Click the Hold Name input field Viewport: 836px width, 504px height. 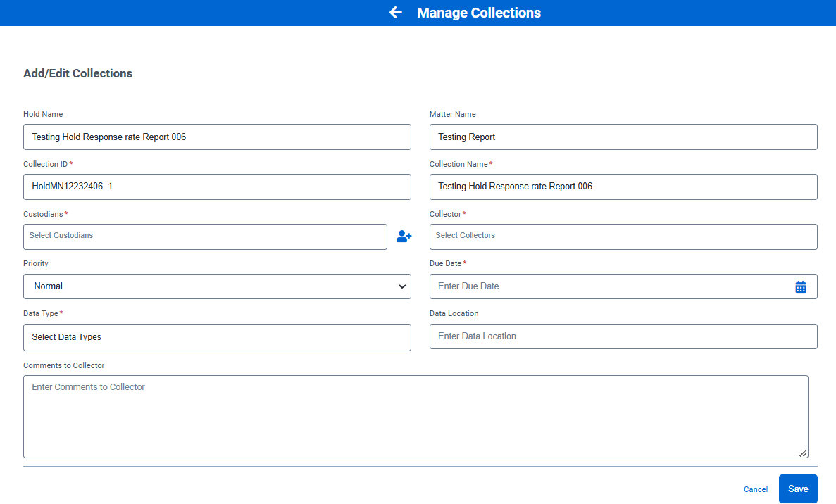(217, 137)
